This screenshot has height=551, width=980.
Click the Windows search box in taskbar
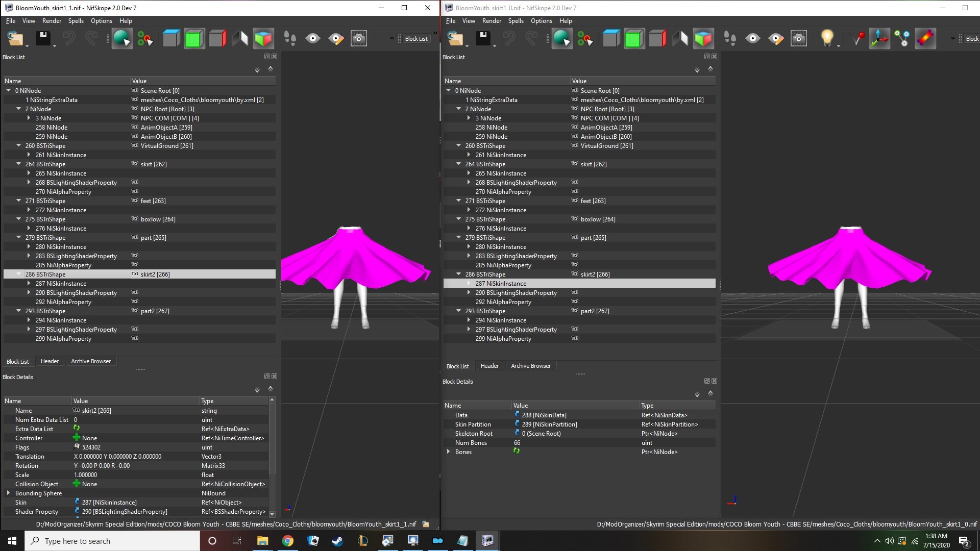112,541
